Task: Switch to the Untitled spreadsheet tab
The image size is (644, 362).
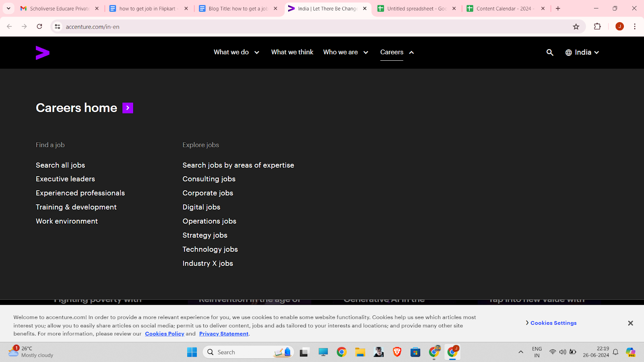Action: click(x=417, y=8)
